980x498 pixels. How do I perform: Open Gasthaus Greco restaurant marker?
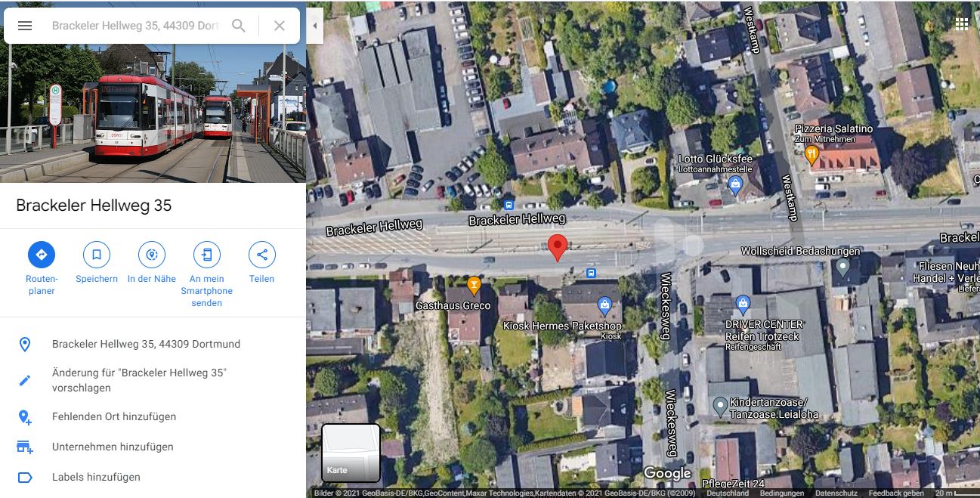(x=474, y=286)
